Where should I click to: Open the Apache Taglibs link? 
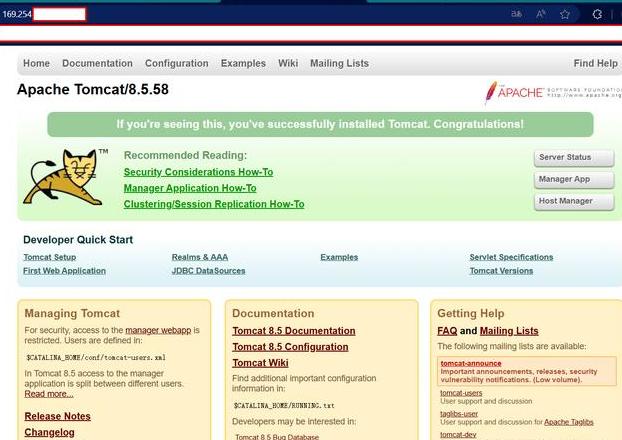pos(569,422)
